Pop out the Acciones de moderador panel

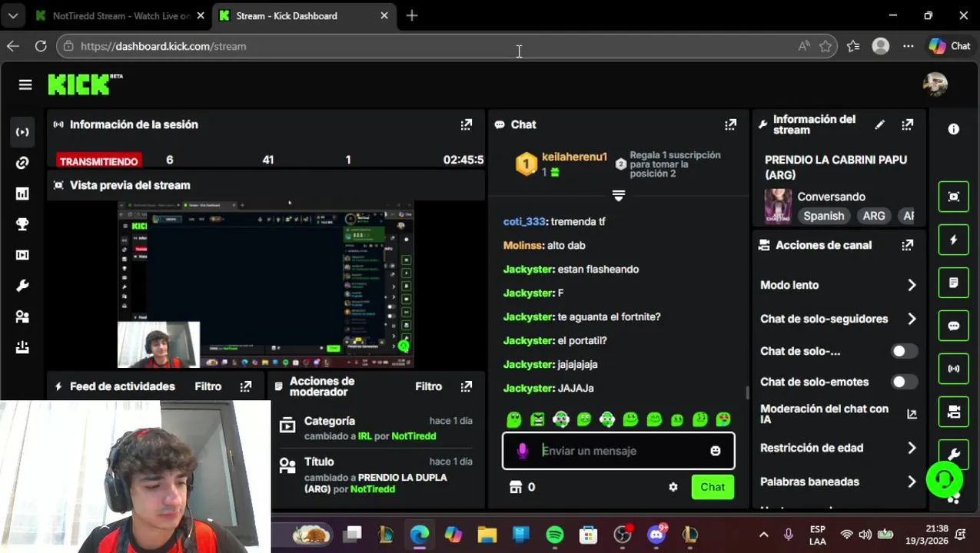click(467, 386)
